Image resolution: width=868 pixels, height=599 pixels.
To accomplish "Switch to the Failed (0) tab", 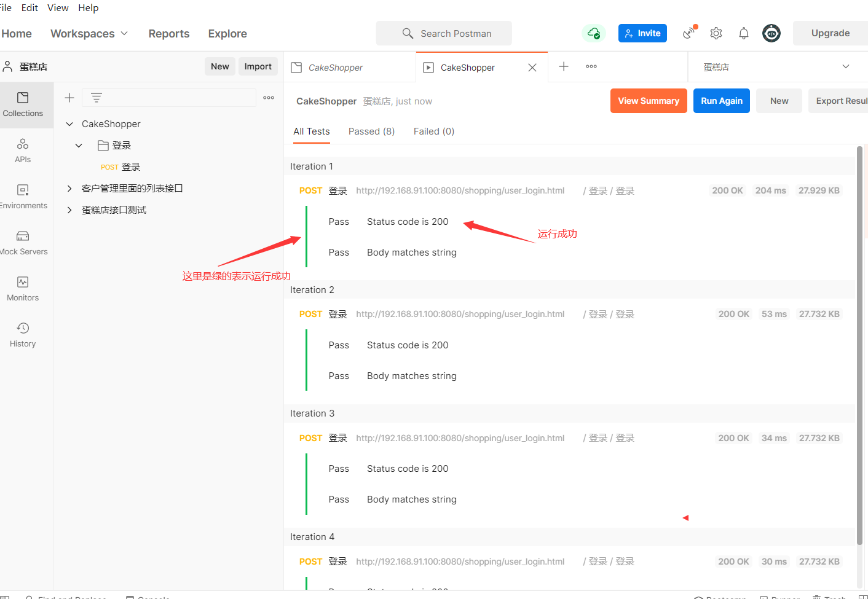I will [434, 131].
